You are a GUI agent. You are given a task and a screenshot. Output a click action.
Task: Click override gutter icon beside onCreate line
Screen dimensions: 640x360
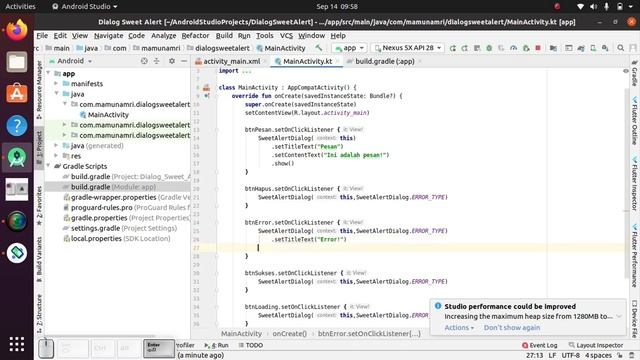207,96
